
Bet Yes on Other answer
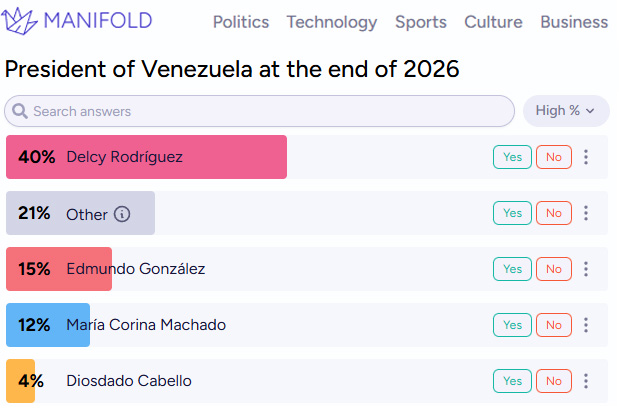click(x=511, y=213)
